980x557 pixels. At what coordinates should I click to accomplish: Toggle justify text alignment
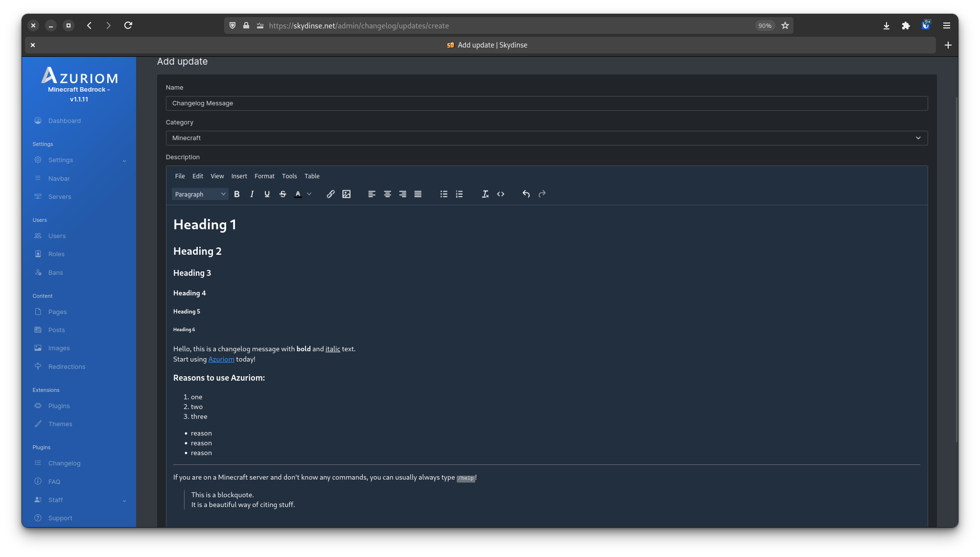pos(418,194)
